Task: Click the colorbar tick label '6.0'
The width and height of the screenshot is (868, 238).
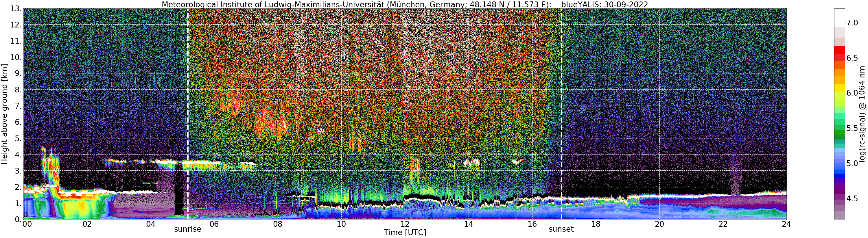Action: point(852,93)
